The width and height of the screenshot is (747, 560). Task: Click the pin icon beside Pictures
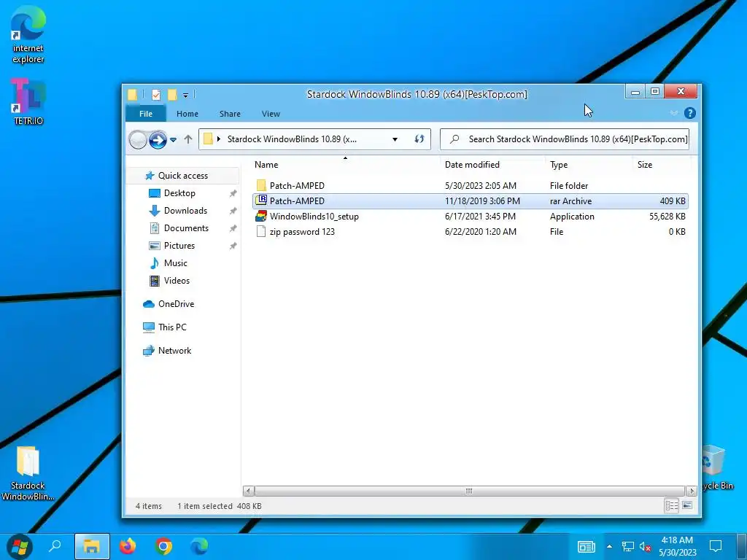(x=233, y=246)
